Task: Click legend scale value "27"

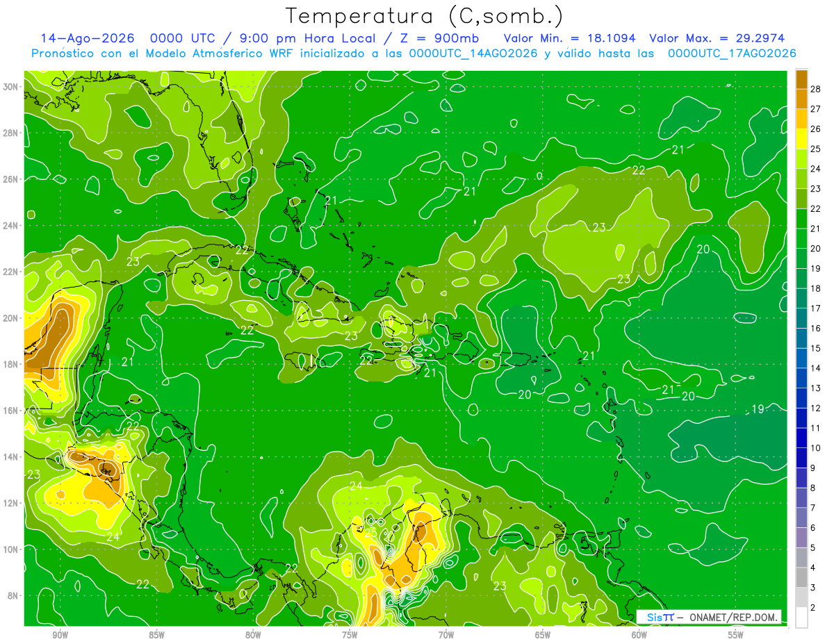Action: point(817,108)
